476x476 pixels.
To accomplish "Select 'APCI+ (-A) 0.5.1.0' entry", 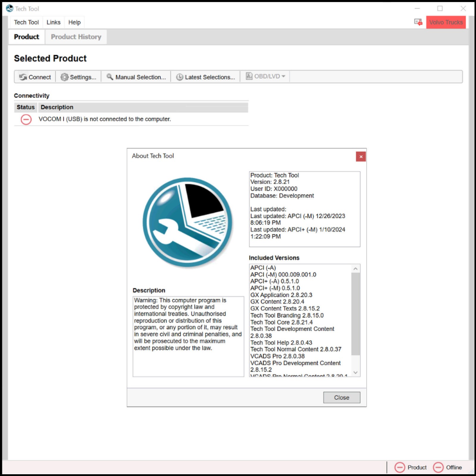I will coord(275,281).
